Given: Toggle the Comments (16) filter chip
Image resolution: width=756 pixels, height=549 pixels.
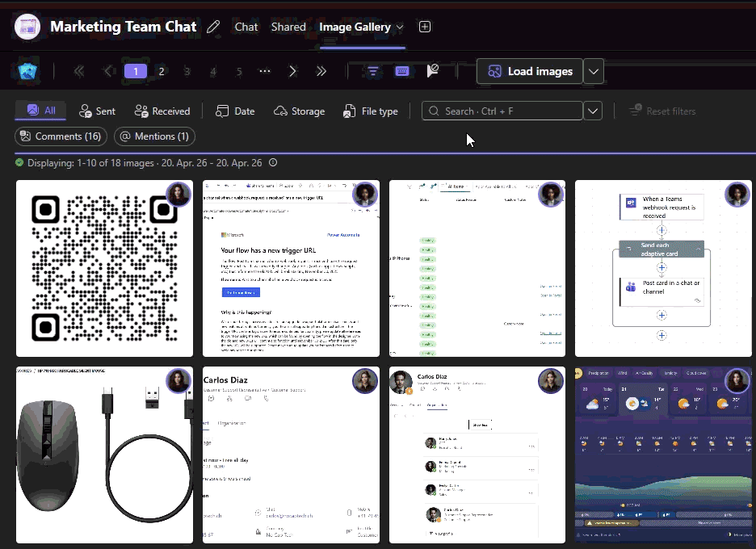Looking at the screenshot, I should (61, 136).
